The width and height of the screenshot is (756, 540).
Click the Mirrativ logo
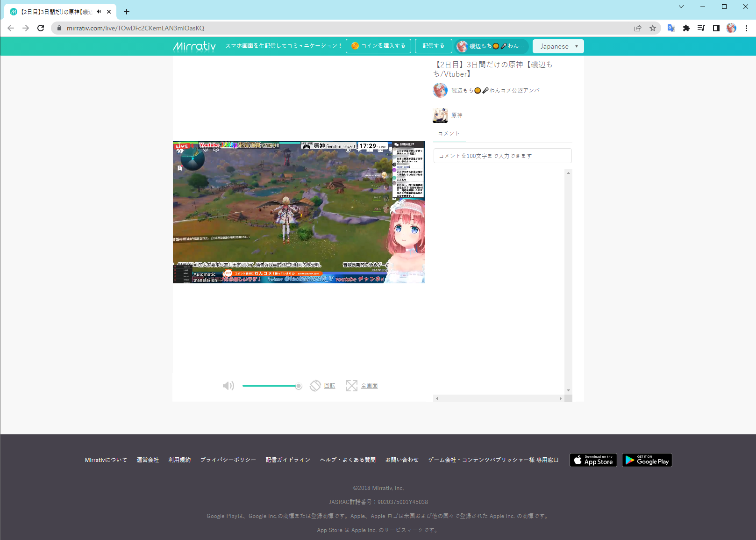coord(194,46)
